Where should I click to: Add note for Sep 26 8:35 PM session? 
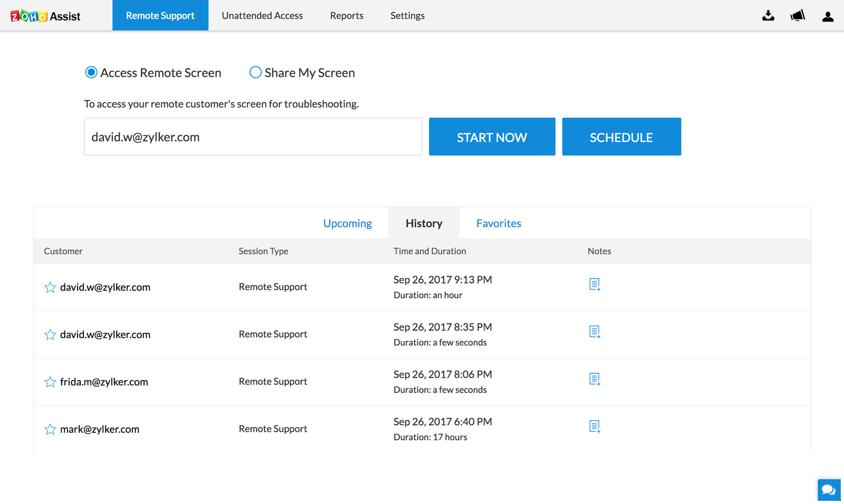click(x=594, y=332)
